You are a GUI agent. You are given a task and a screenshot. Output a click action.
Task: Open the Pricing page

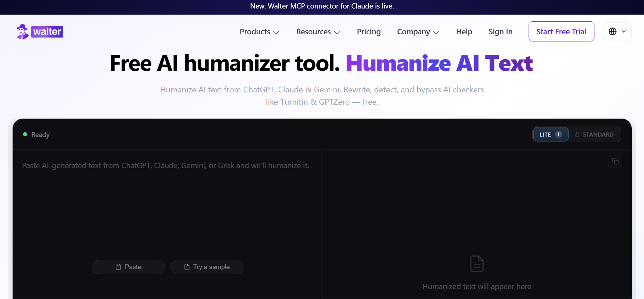pyautogui.click(x=369, y=32)
